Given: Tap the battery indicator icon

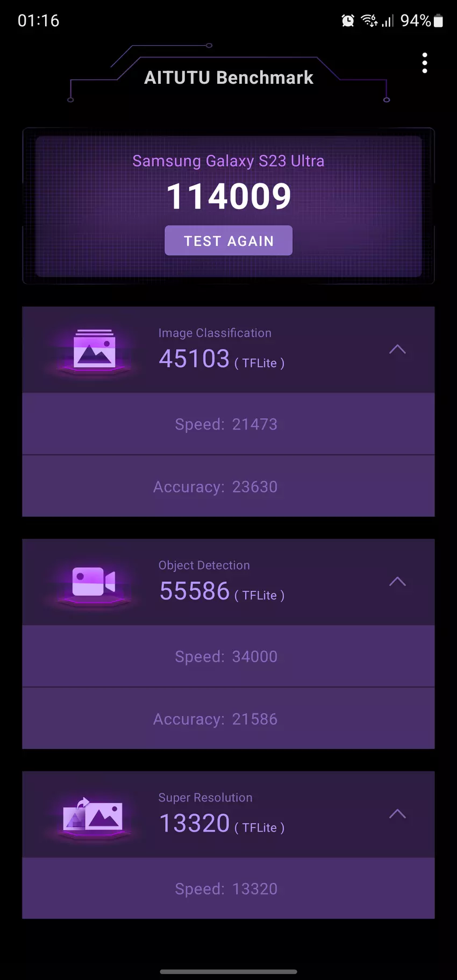Looking at the screenshot, I should tap(438, 20).
